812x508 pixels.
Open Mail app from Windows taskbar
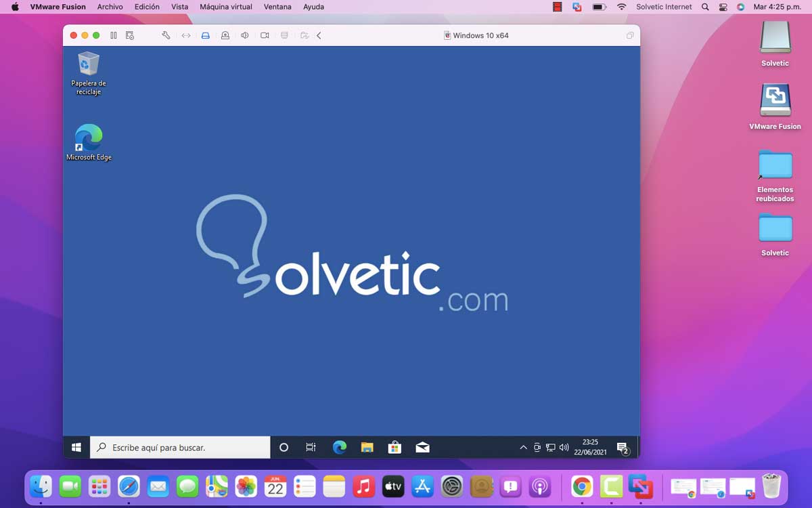tap(422, 447)
